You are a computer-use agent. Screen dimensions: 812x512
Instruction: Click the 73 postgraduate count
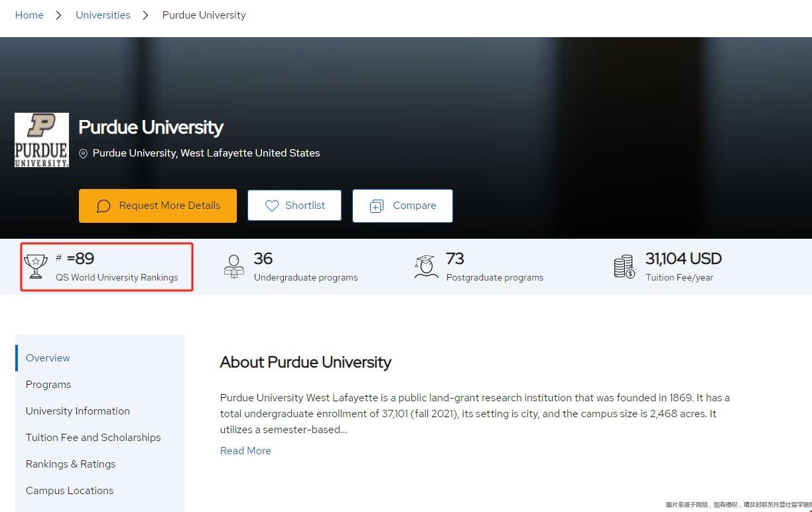click(x=455, y=259)
